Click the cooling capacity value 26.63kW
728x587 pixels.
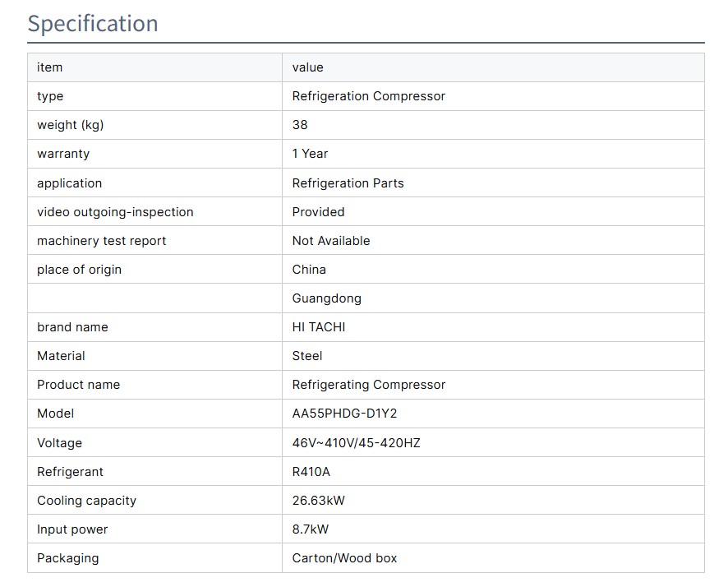(x=319, y=501)
